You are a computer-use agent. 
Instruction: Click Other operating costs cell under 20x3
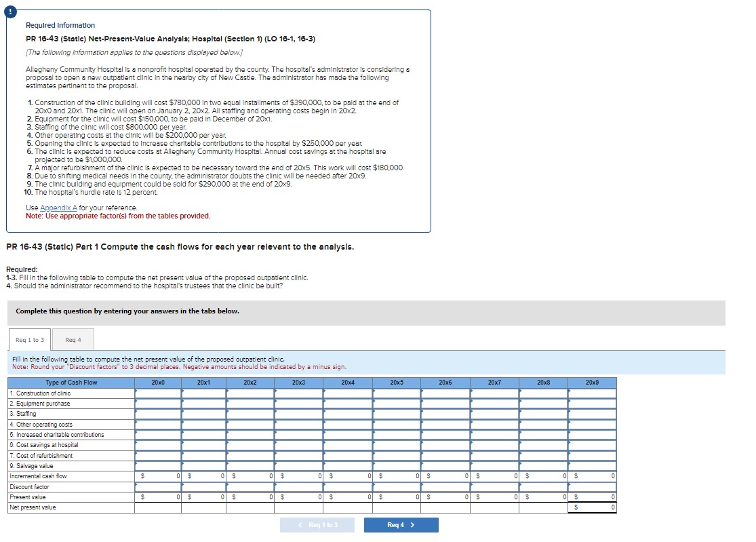point(298,423)
